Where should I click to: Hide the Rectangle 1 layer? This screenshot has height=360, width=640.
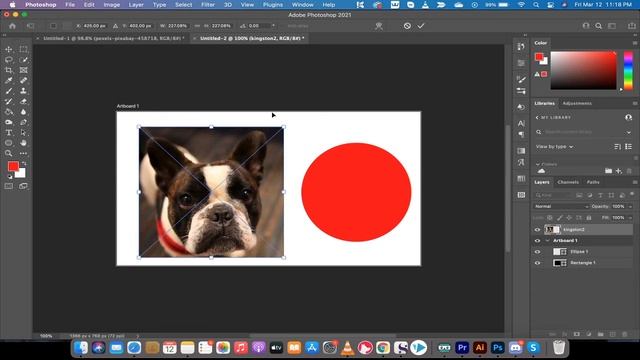coord(538,263)
